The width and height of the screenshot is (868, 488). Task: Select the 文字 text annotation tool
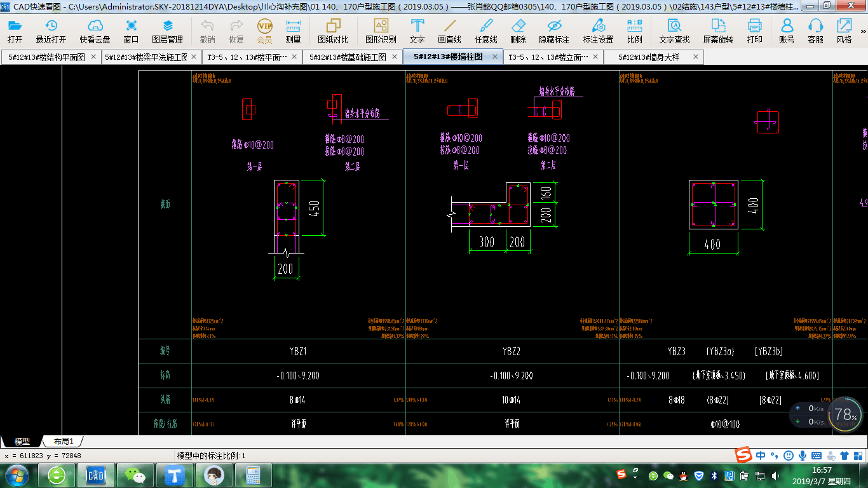[x=417, y=31]
